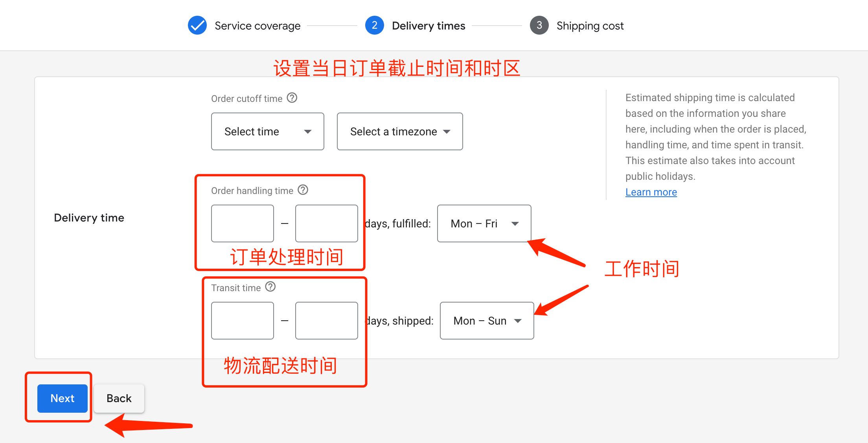
Task: Click the maximum transit time field
Action: [326, 320]
